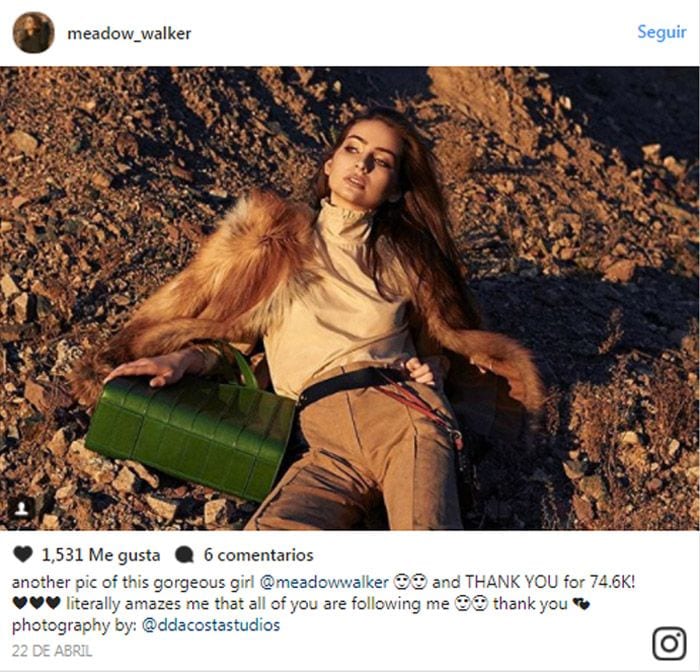Click the two-hearts emoji after thank you
This screenshot has height=672, width=700.
click(581, 604)
